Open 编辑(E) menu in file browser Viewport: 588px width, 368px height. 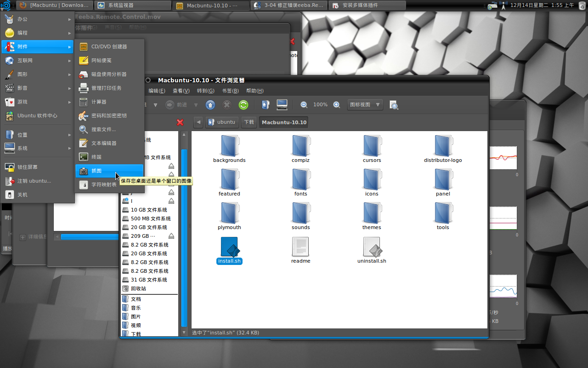pyautogui.click(x=157, y=91)
